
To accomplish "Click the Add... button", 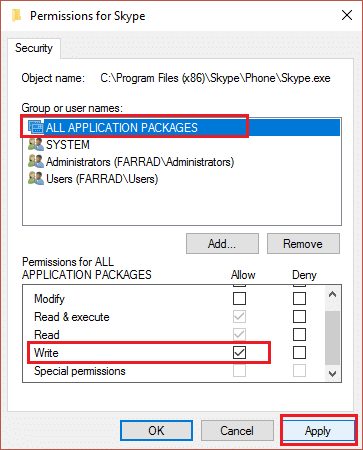I will tap(222, 244).
